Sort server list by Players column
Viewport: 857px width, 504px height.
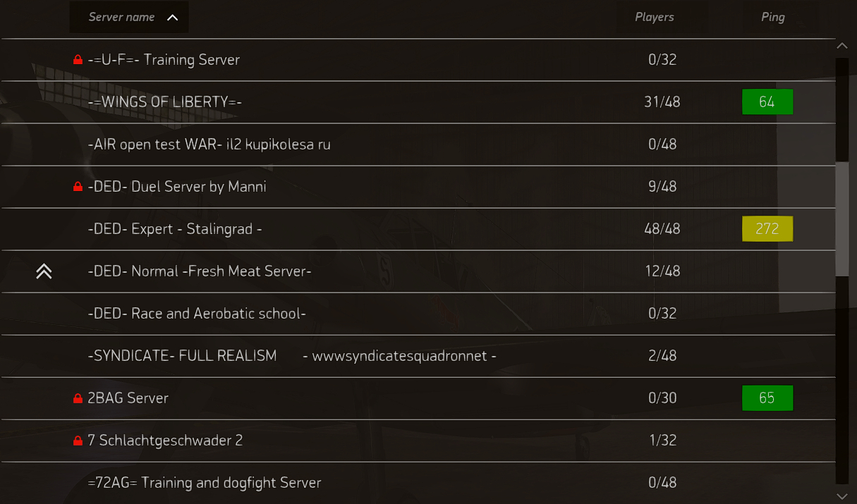654,17
